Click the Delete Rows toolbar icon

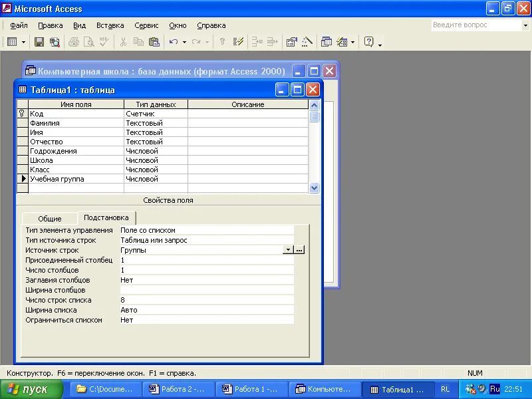[x=272, y=42]
